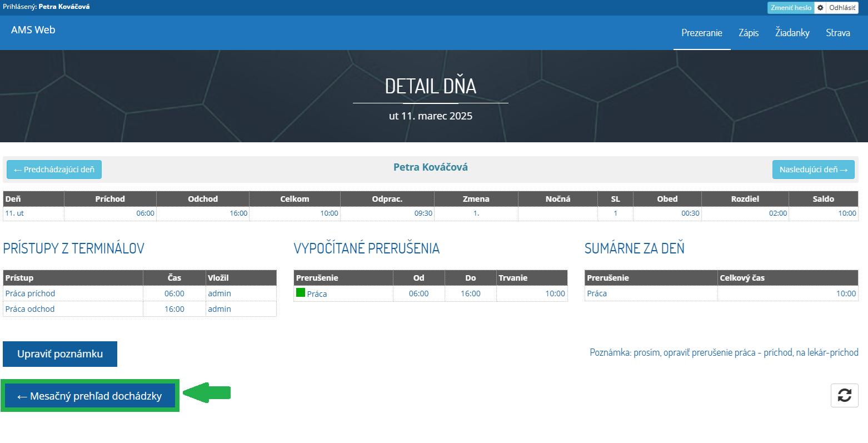Click the AMS Web logo text
Screen dimensions: 868x443
click(x=32, y=29)
